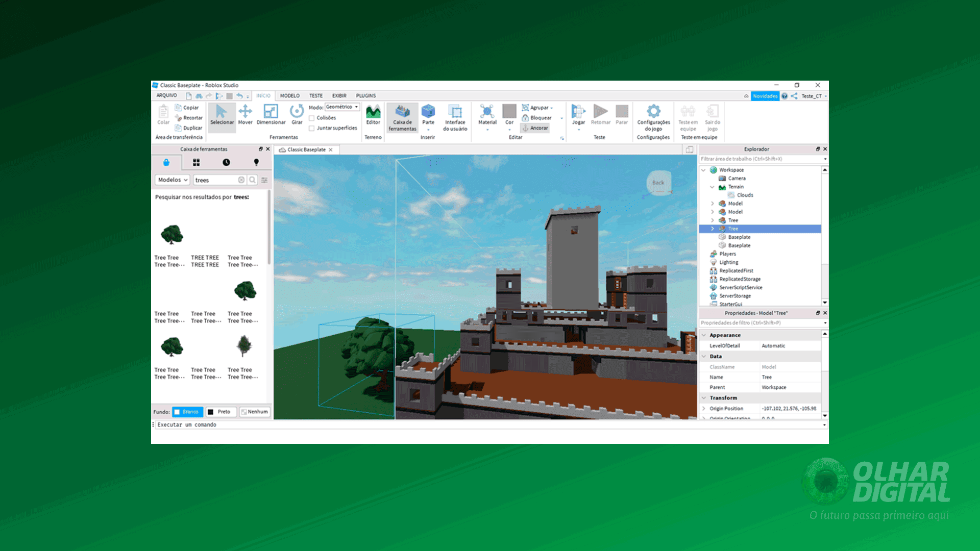Switch to the PLUGINS ribbon tab
Image resolution: width=980 pixels, height=551 pixels.
(366, 96)
